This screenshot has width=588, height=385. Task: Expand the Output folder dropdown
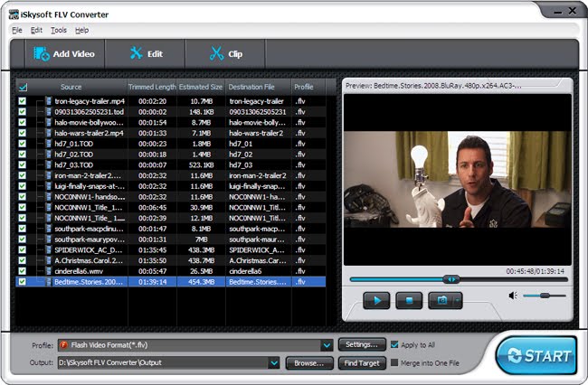click(274, 362)
